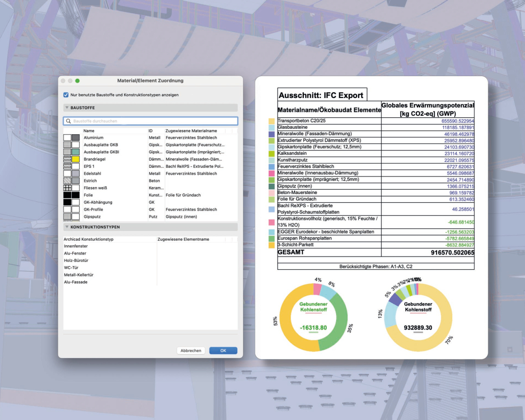Click the hatch pattern icon for Brandriegel
Image resolution: width=525 pixels, height=420 pixels.
coord(67,159)
